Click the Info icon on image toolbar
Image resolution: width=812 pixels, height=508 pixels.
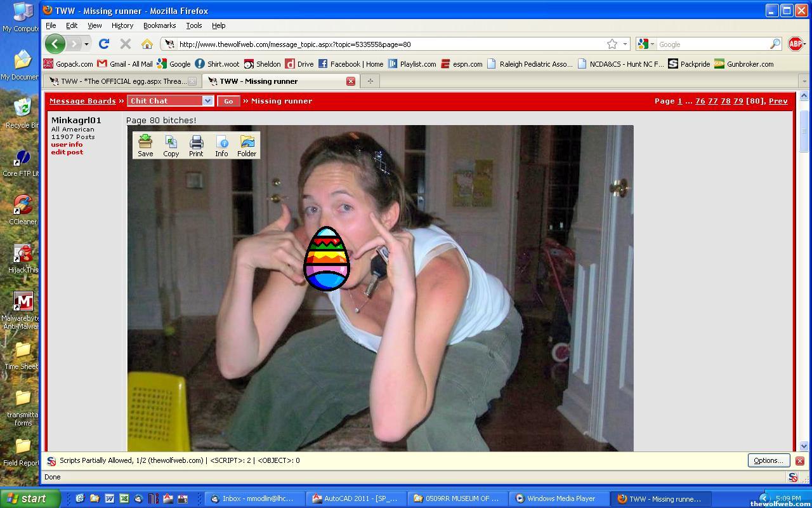click(221, 145)
